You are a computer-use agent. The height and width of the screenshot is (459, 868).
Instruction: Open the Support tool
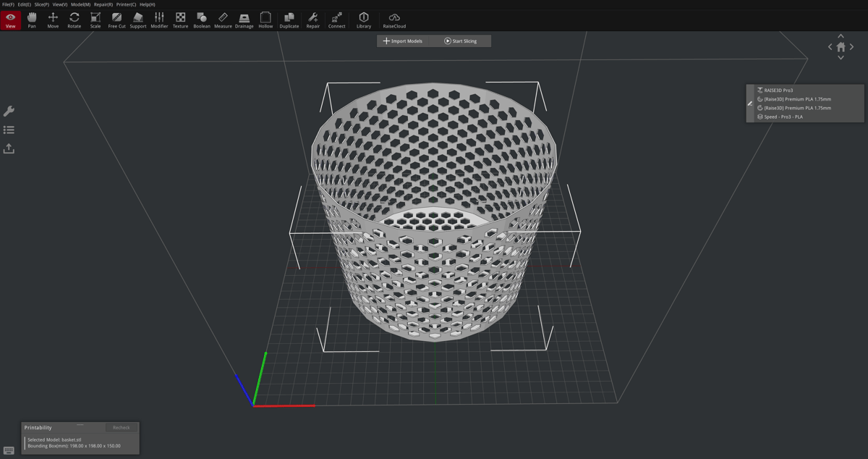pyautogui.click(x=138, y=20)
